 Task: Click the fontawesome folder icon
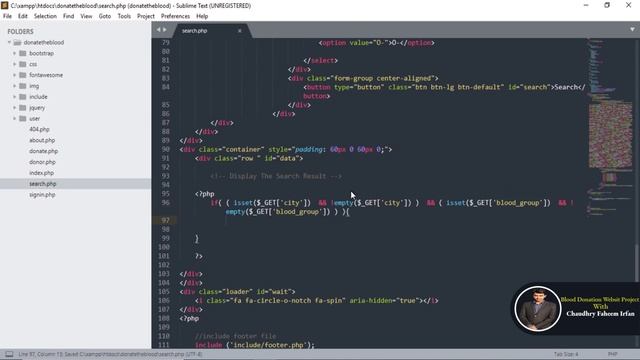[x=22, y=75]
